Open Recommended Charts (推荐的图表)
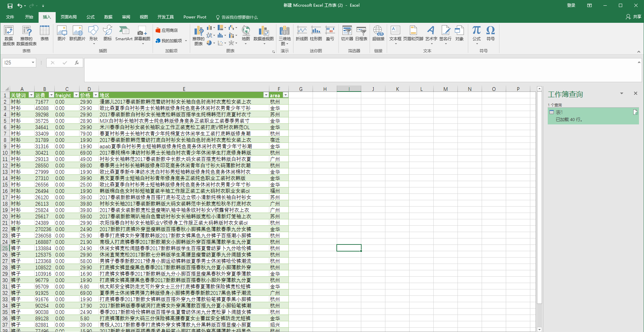Image resolution: width=644 pixels, height=332 pixels. [199, 35]
